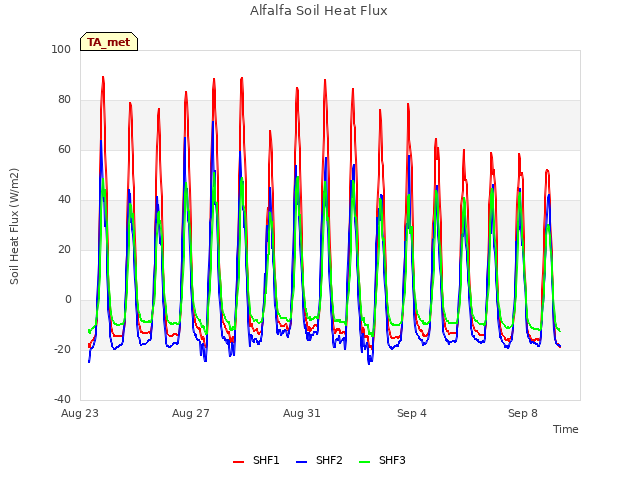The width and height of the screenshot is (640, 480).
Task: Click the Aug 31 x-axis tick label
Action: (302, 413)
